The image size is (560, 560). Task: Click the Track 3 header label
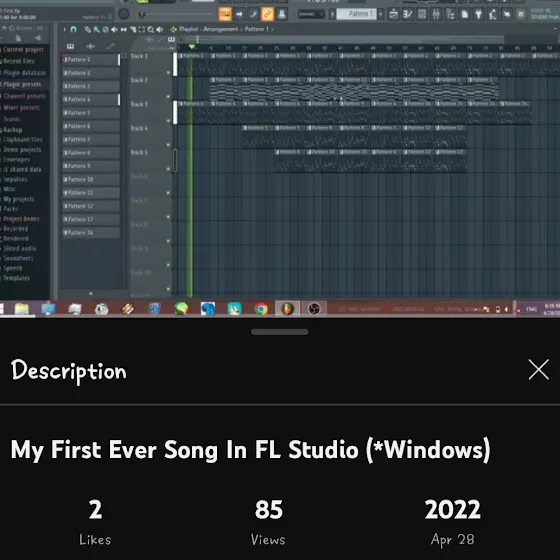(139, 104)
